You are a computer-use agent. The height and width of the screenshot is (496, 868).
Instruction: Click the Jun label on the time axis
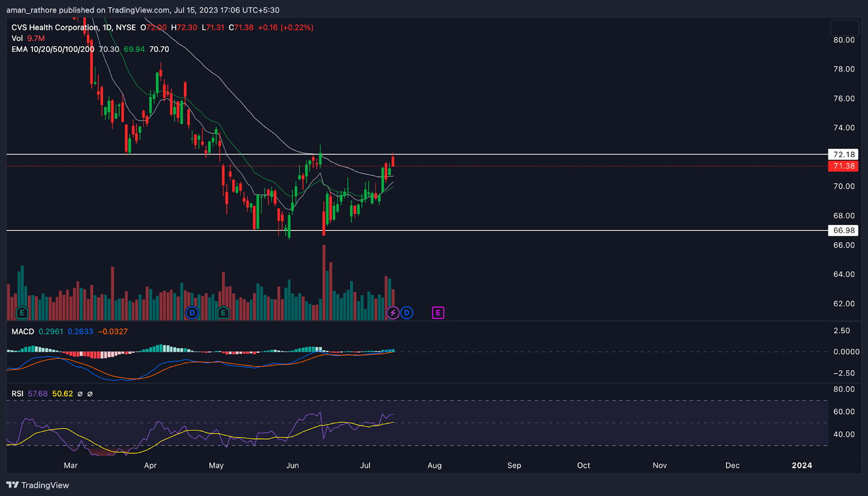click(292, 466)
